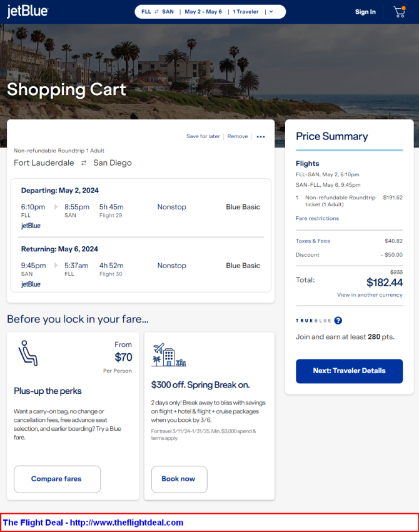Click the flight and hotel package icon
Viewport: 419px width, 532px height.
168,356
